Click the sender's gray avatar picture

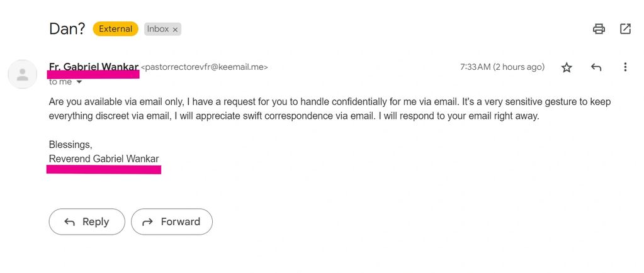[23, 74]
